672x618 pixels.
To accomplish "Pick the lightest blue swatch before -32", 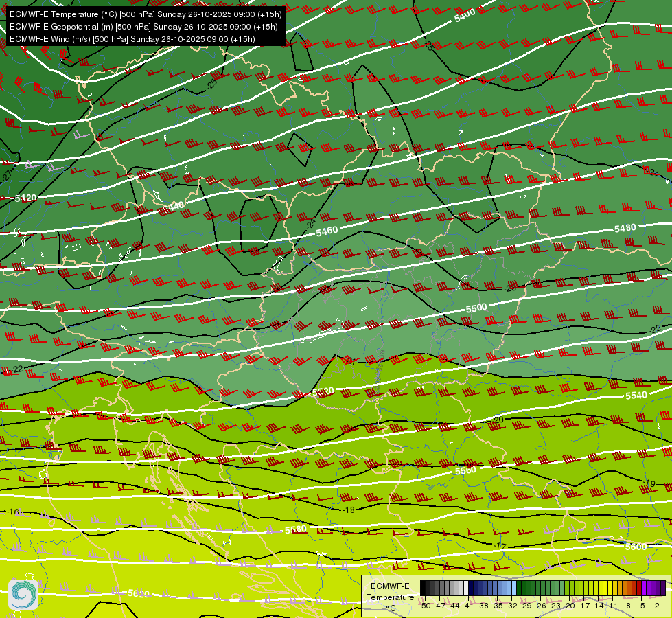I will click(514, 588).
